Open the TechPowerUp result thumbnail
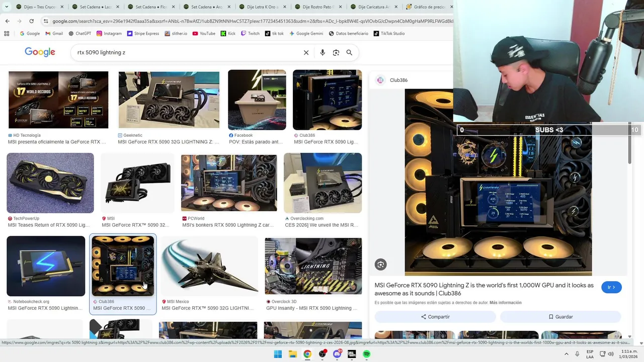644x362 pixels. point(50,183)
